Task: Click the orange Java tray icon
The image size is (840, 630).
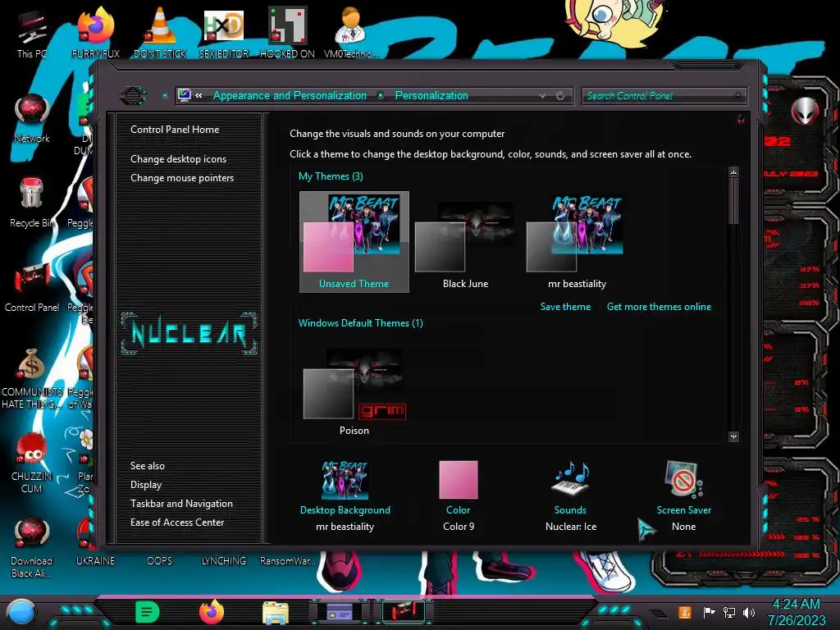Action: click(x=685, y=612)
